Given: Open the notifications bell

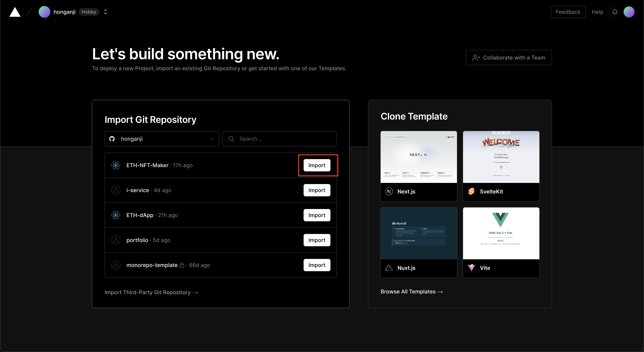Looking at the screenshot, I should tap(615, 12).
